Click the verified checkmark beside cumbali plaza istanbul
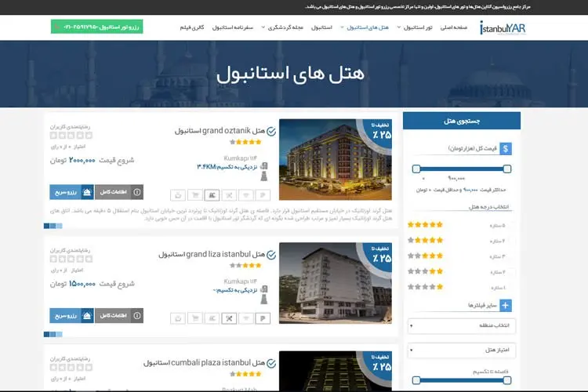The image size is (588, 392). tap(271, 364)
